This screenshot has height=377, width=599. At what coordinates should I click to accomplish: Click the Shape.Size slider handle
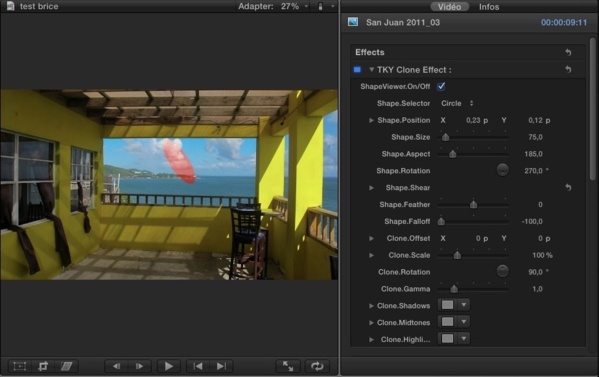445,137
